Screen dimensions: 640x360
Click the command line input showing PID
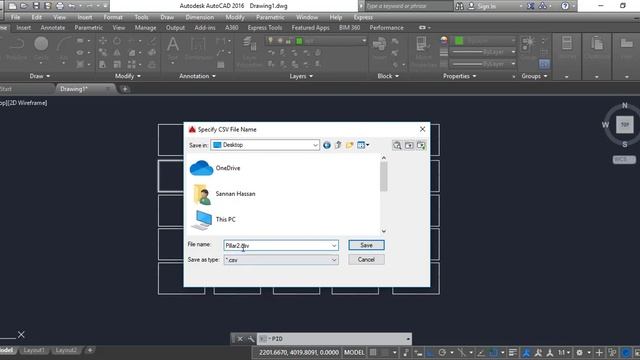click(x=334, y=339)
